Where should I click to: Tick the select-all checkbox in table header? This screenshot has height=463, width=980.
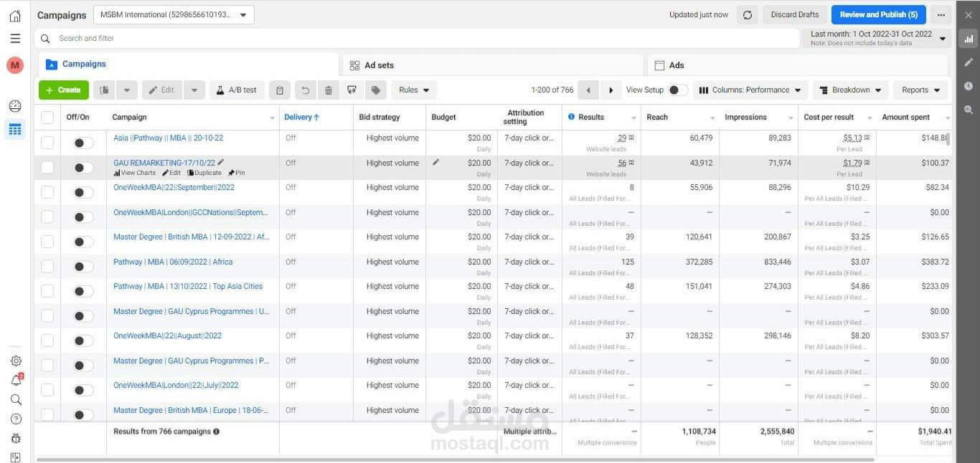(x=47, y=118)
